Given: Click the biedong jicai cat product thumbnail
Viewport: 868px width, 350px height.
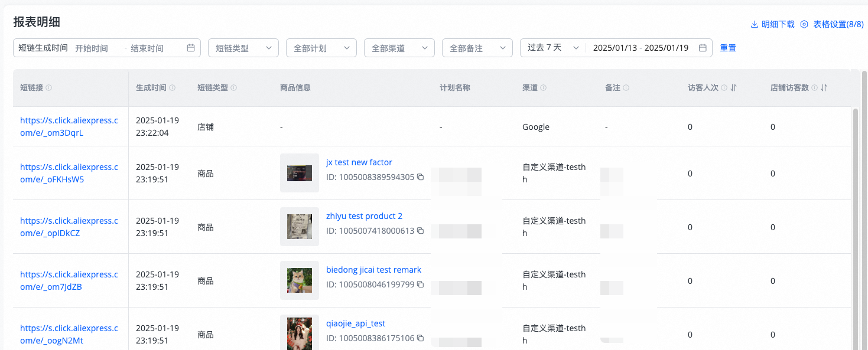Looking at the screenshot, I should [299, 280].
